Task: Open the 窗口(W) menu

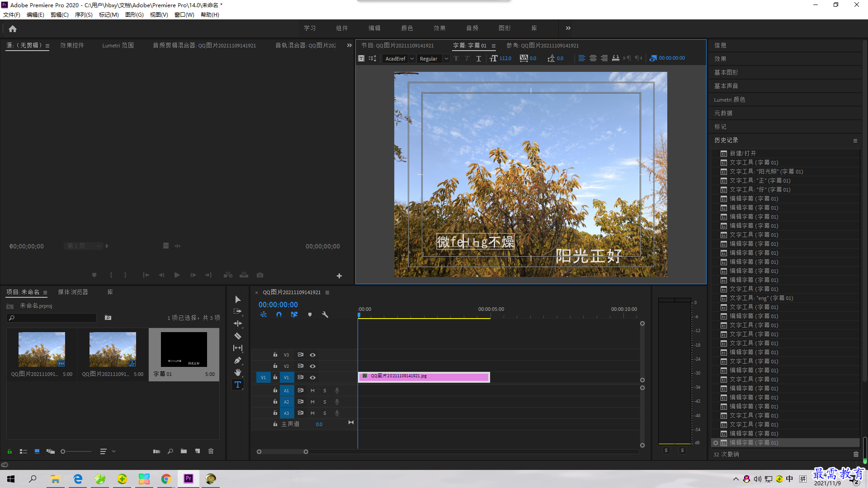Action: 184,15
